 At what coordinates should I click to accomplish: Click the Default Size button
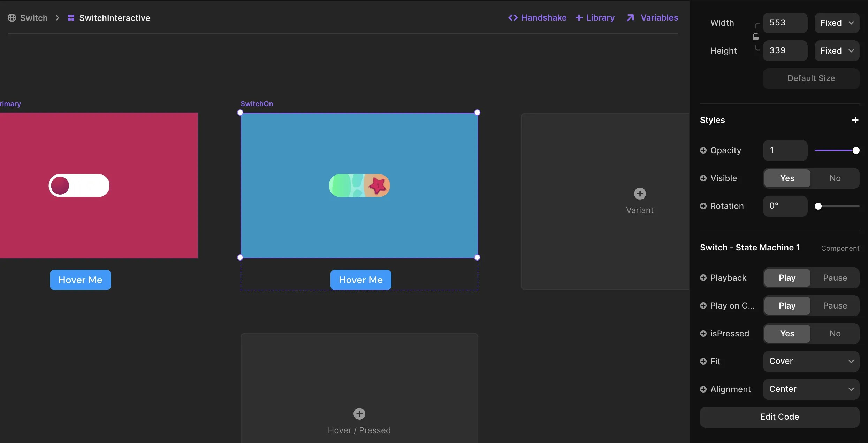pos(811,78)
